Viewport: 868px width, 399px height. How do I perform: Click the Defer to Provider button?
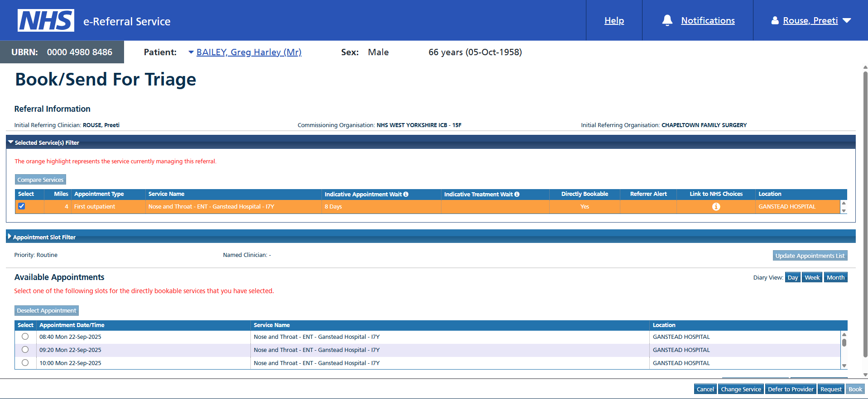[x=791, y=389]
